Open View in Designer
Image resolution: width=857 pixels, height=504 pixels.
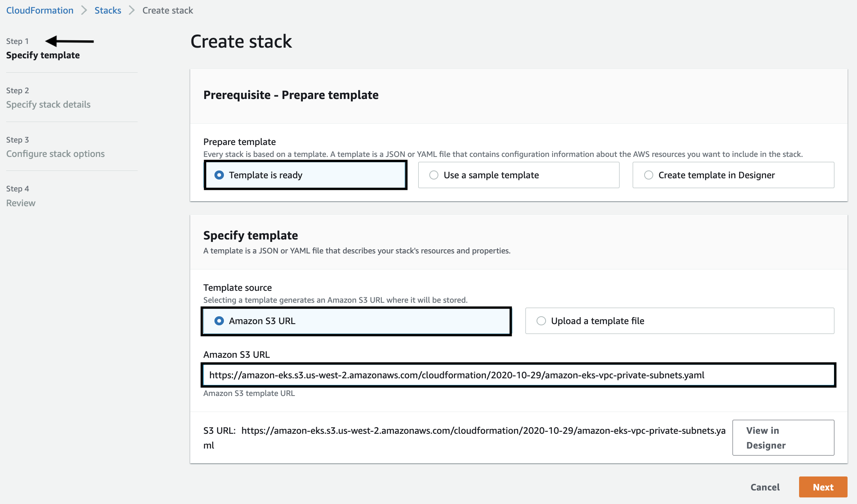[783, 437]
